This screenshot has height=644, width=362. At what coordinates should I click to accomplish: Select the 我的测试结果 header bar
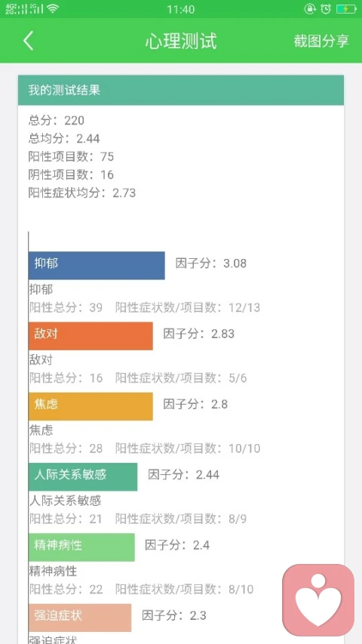click(x=180, y=90)
